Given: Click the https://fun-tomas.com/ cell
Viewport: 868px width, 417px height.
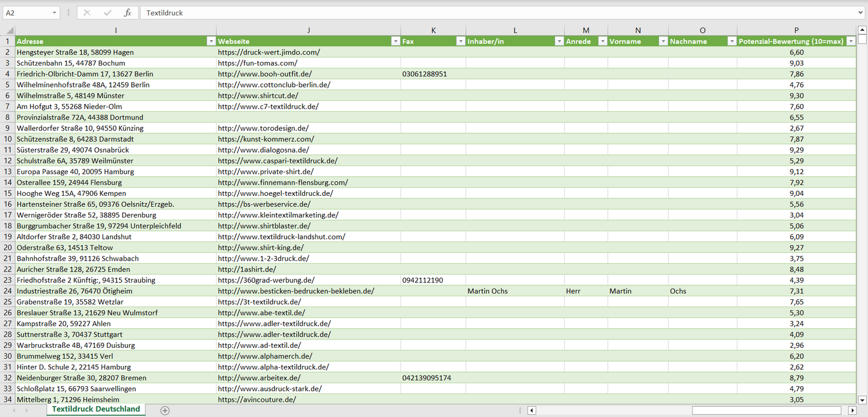Looking at the screenshot, I should [258, 63].
